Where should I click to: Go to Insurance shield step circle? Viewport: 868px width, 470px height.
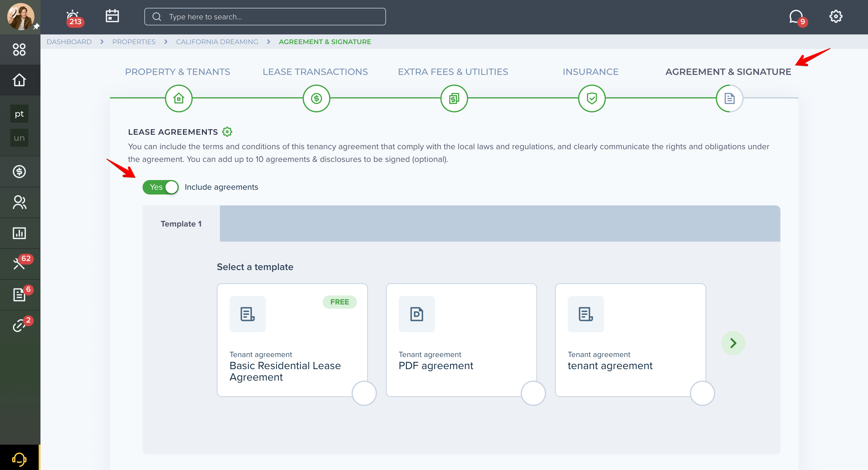592,98
